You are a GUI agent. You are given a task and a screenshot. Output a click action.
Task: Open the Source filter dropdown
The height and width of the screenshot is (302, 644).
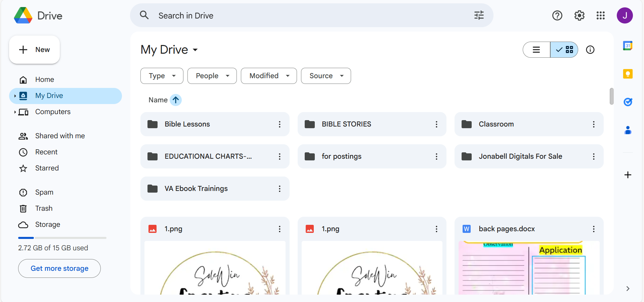point(326,76)
